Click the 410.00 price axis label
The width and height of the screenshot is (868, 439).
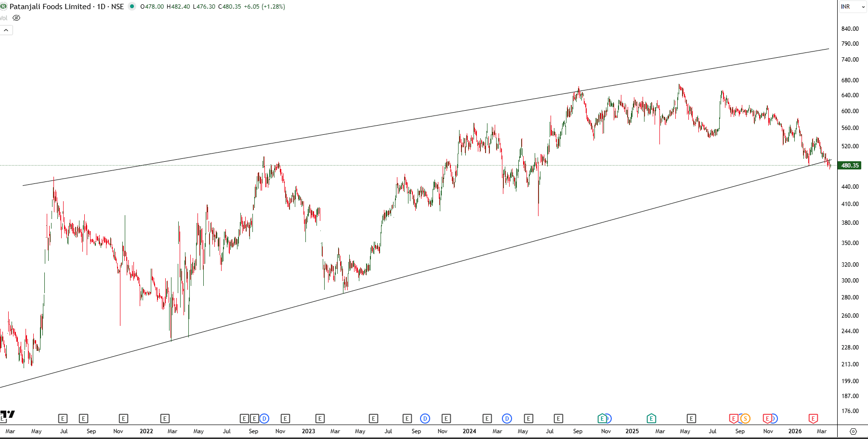850,204
